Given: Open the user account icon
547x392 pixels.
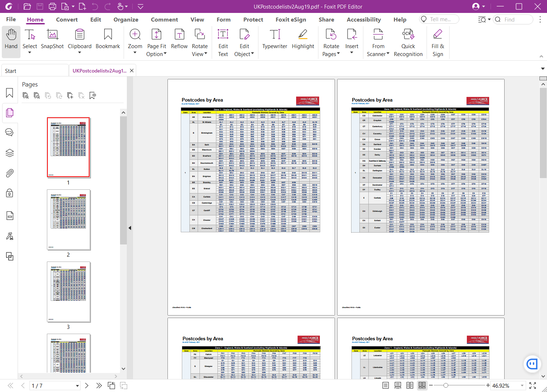Looking at the screenshot, I should tap(476, 6).
